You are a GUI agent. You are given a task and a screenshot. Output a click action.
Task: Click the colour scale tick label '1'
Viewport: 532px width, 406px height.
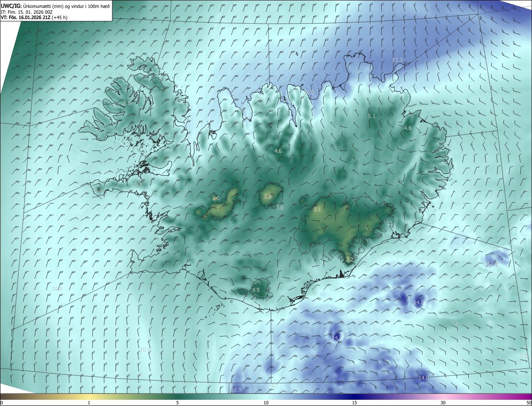coord(89,403)
